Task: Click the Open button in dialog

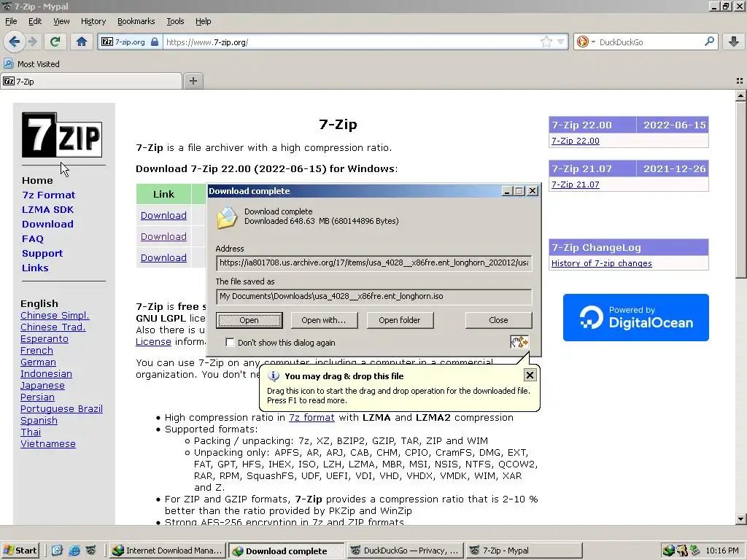Action: tap(249, 320)
